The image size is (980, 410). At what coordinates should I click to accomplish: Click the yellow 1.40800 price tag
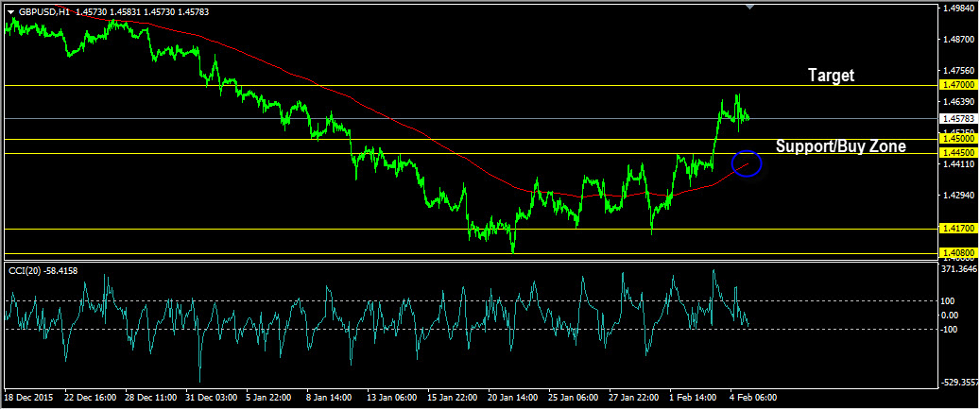coord(959,253)
